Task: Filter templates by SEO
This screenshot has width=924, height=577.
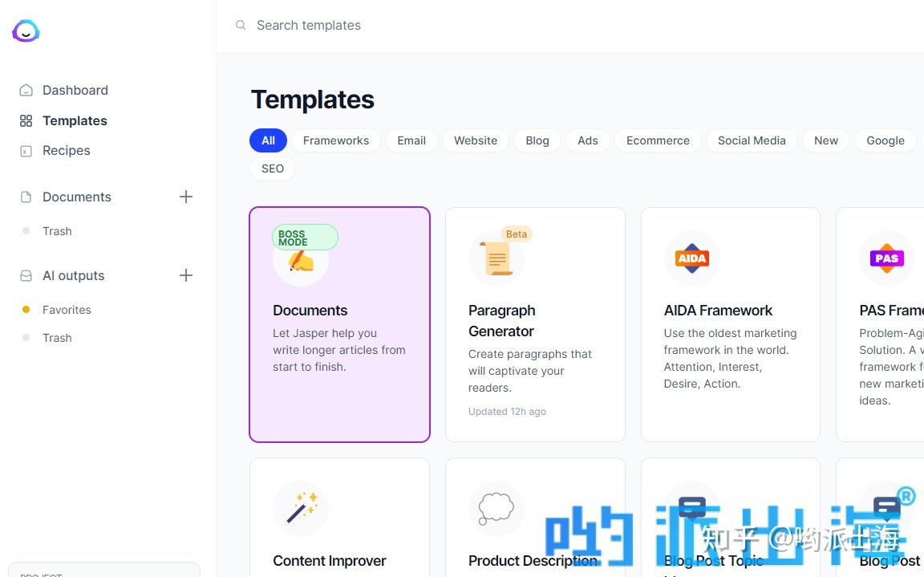Action: click(x=272, y=169)
